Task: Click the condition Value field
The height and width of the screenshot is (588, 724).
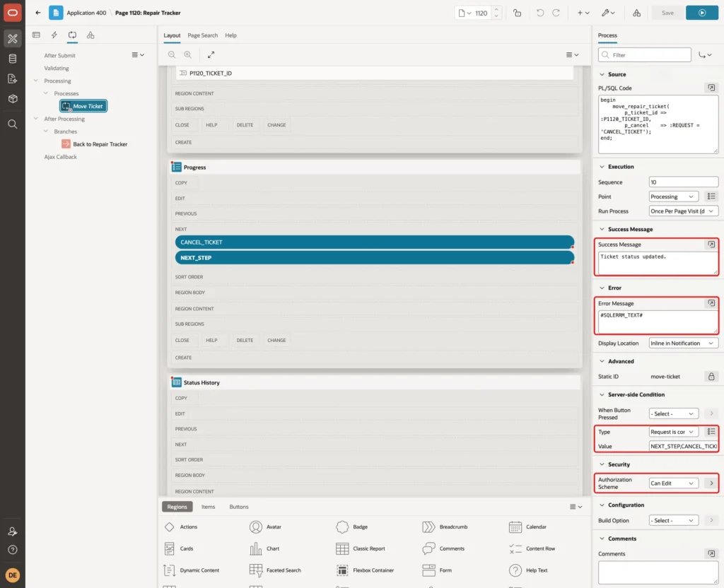Action: click(684, 447)
